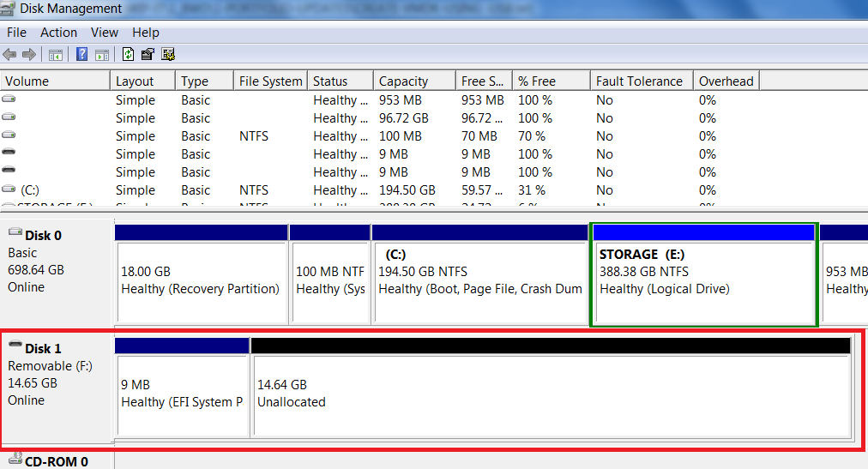The image size is (868, 469).
Task: Select the 14.64 GB Unallocated space
Action: click(549, 394)
